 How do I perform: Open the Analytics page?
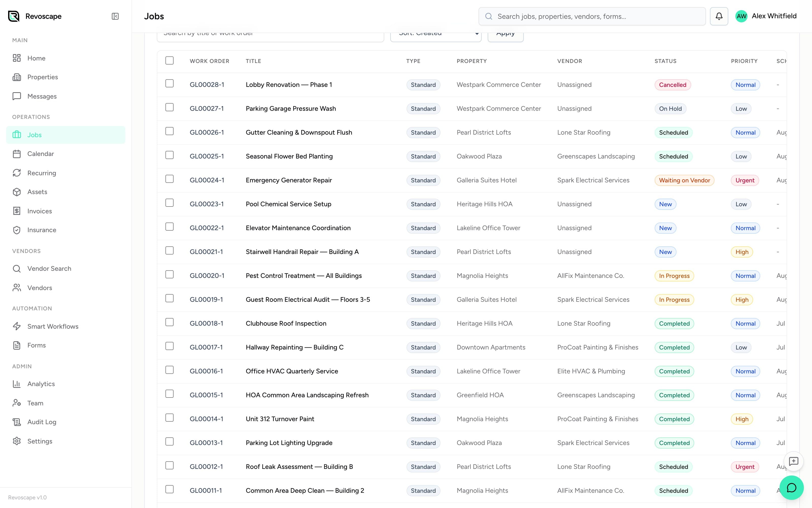click(x=65, y=384)
